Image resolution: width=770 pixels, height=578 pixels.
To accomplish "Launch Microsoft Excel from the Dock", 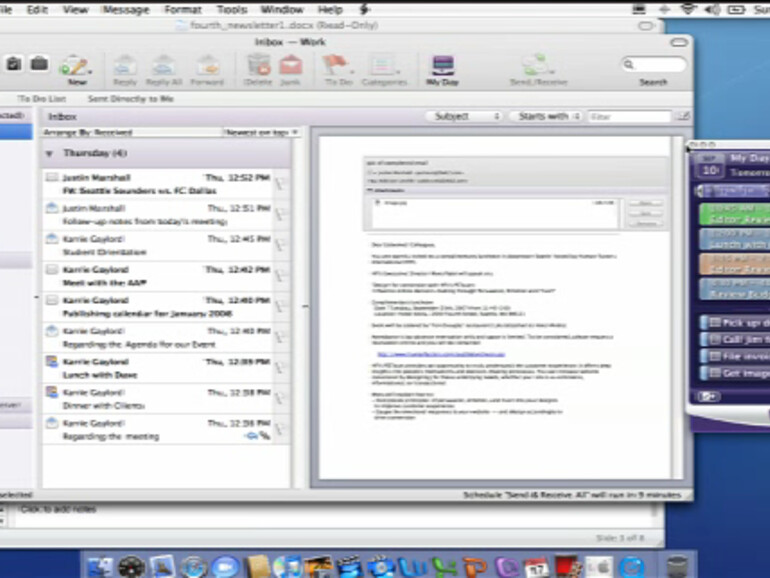I will 444,567.
